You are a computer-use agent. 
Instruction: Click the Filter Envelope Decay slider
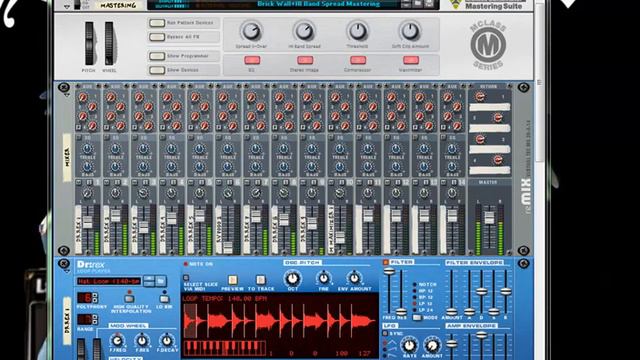click(x=482, y=291)
